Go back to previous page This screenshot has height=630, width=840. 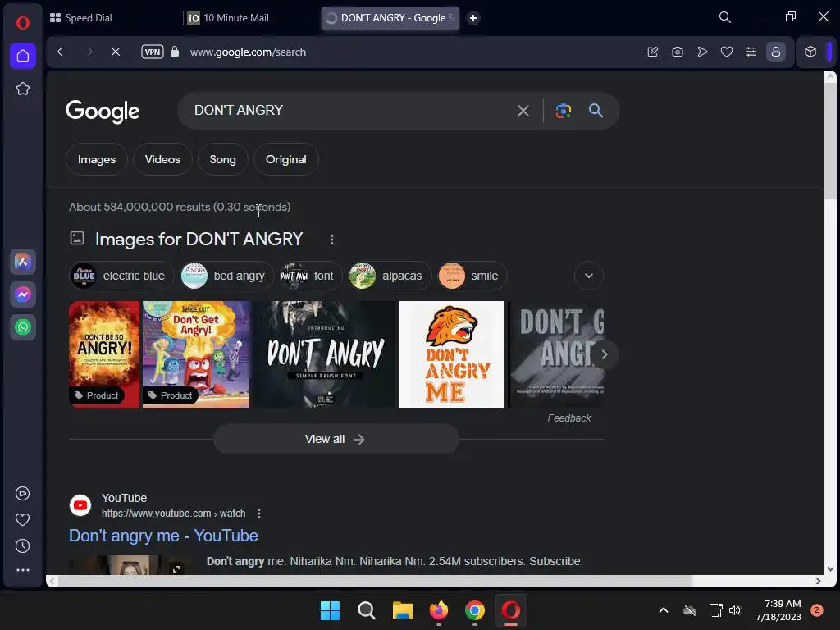60,52
